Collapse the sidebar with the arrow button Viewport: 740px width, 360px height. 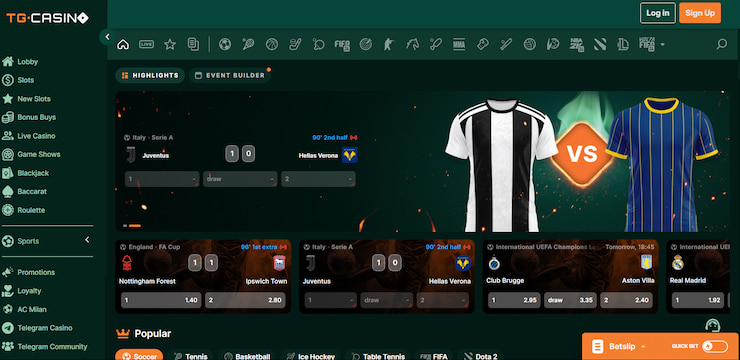[107, 37]
